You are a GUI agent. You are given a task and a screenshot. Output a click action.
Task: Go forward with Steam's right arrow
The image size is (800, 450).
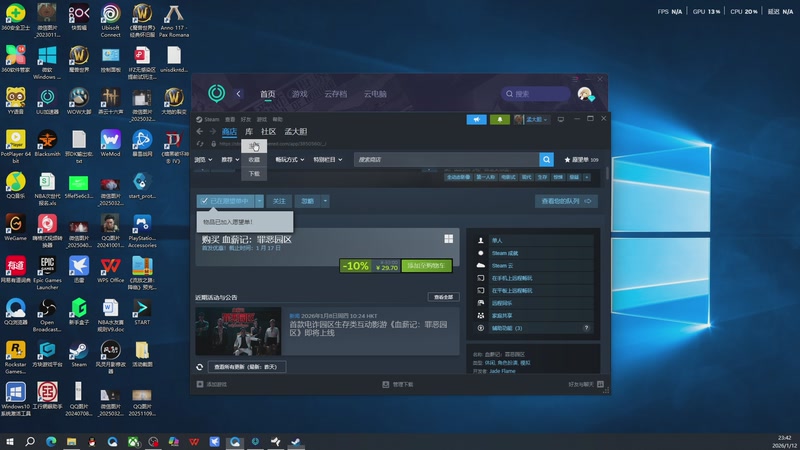(212, 132)
